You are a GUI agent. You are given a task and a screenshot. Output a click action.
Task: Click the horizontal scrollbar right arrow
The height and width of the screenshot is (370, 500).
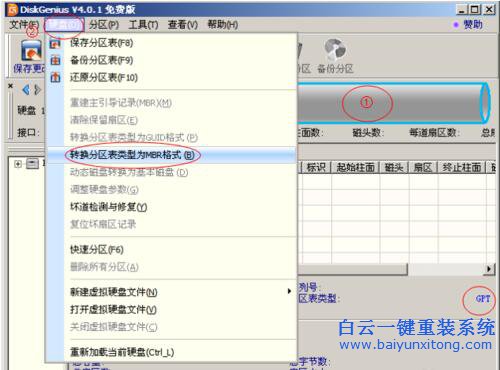pos(489,269)
